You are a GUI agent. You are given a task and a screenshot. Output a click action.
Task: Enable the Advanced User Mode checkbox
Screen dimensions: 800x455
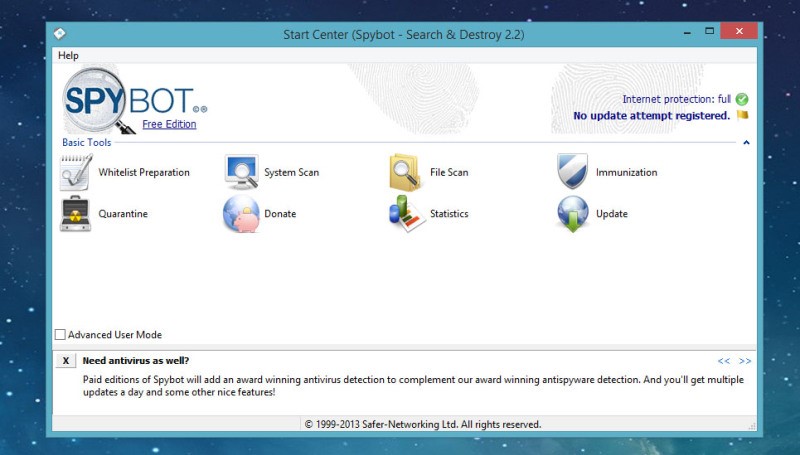click(x=61, y=335)
